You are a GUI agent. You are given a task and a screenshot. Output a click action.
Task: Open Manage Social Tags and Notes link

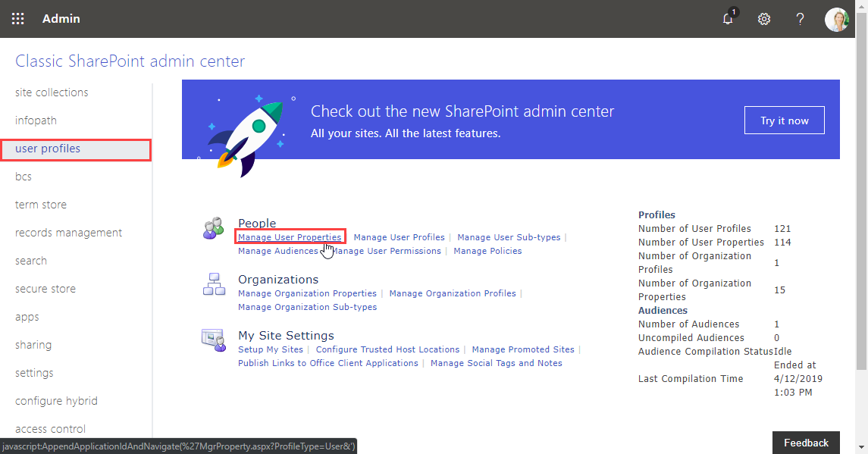[497, 363]
